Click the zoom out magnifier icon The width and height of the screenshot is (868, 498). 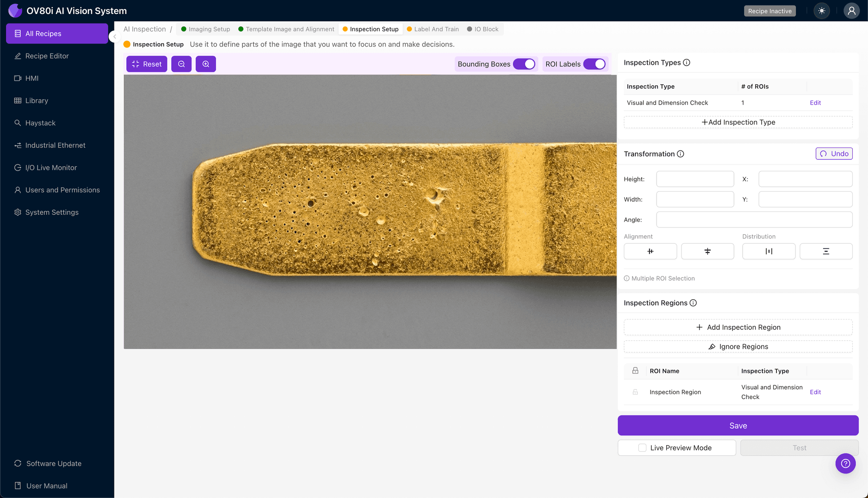coord(181,64)
